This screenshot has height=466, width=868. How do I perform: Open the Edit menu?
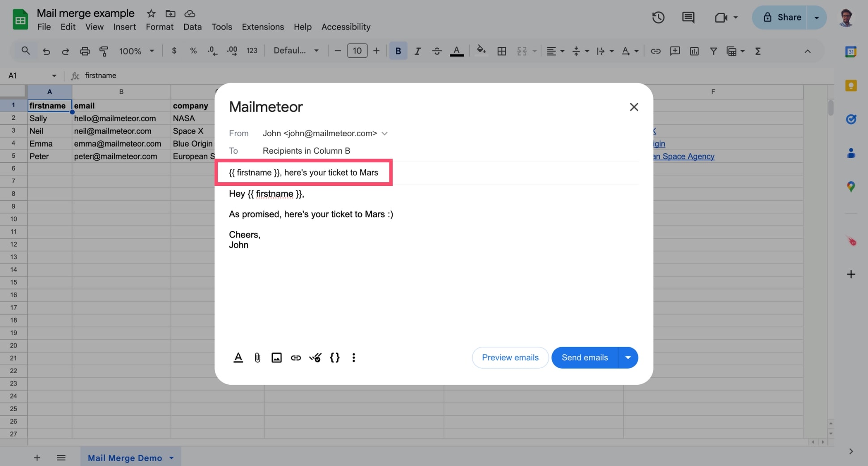coord(68,27)
